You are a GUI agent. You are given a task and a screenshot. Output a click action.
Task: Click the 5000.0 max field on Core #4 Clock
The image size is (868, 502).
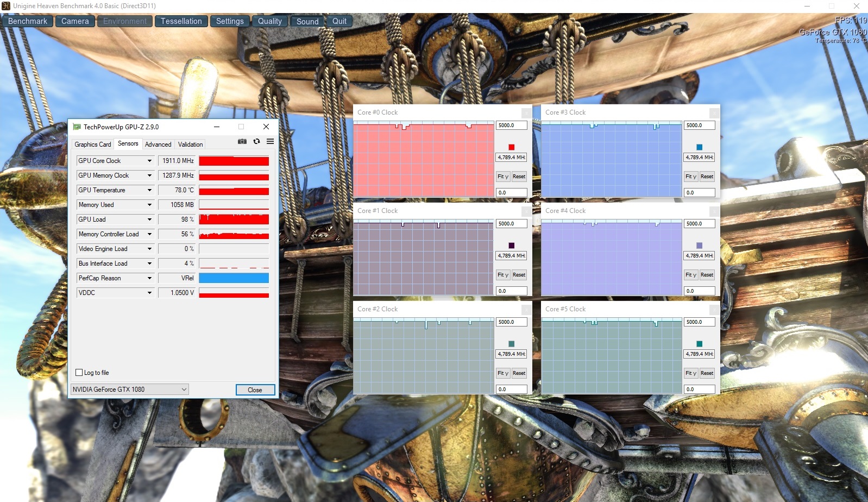click(x=700, y=224)
